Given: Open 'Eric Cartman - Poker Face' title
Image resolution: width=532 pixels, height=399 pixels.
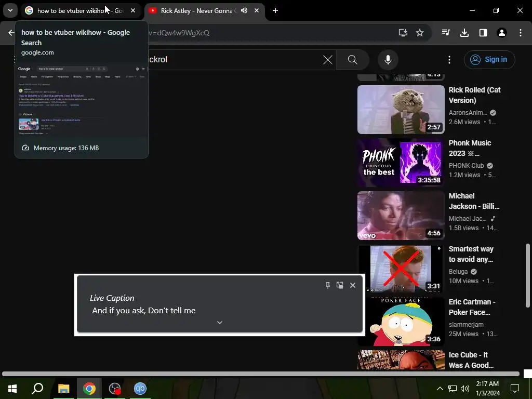Looking at the screenshot, I should 472,307.
